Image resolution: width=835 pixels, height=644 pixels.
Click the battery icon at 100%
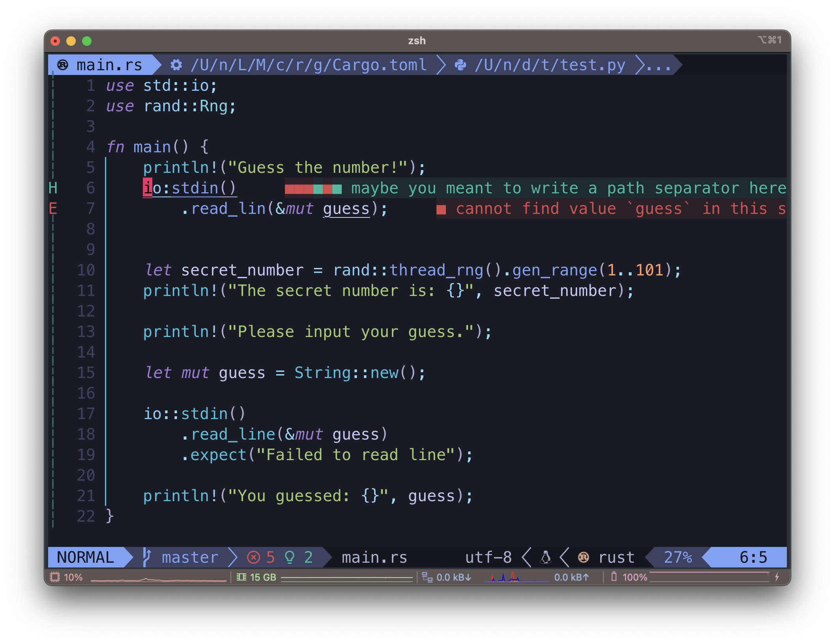click(x=614, y=577)
